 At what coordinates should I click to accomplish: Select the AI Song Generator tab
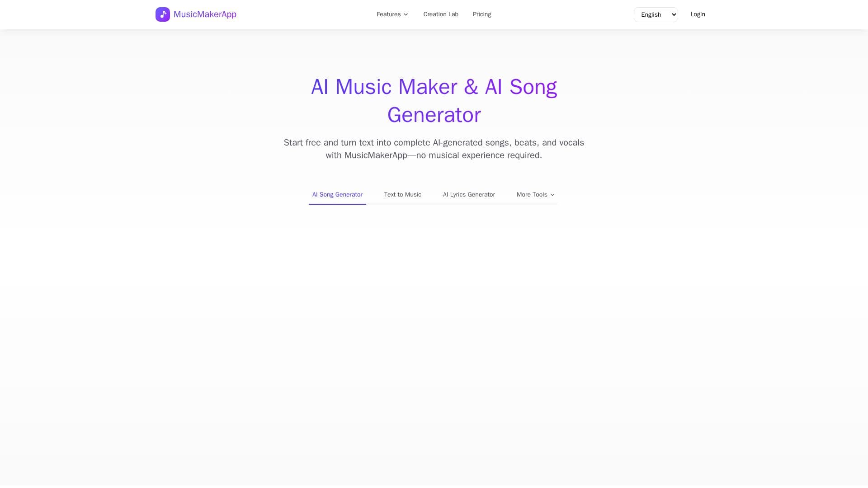coord(337,195)
